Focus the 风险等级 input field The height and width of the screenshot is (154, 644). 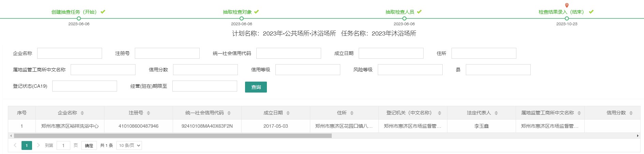(x=410, y=70)
